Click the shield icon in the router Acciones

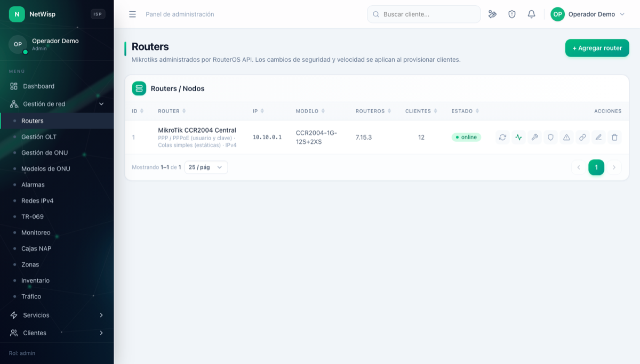click(550, 137)
